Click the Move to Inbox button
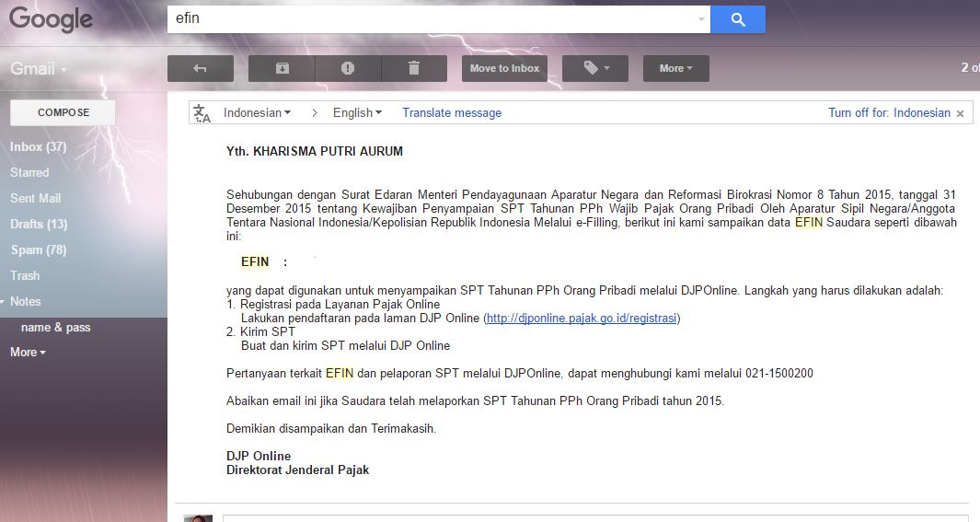This screenshot has height=522, width=980. (x=504, y=68)
